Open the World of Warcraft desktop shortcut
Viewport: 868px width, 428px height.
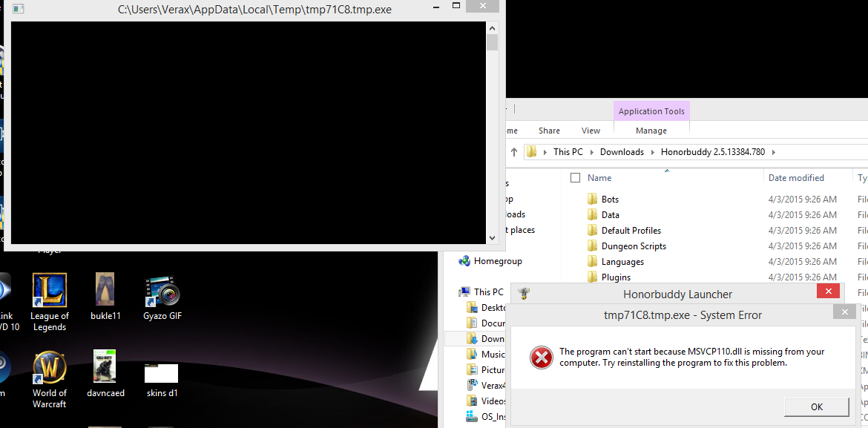[x=49, y=379]
